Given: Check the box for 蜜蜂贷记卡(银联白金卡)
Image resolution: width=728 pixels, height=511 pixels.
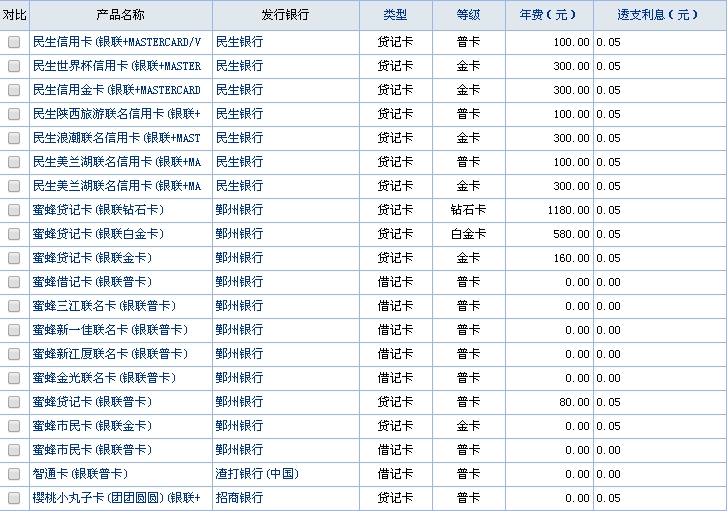Looking at the screenshot, I should [14, 234].
